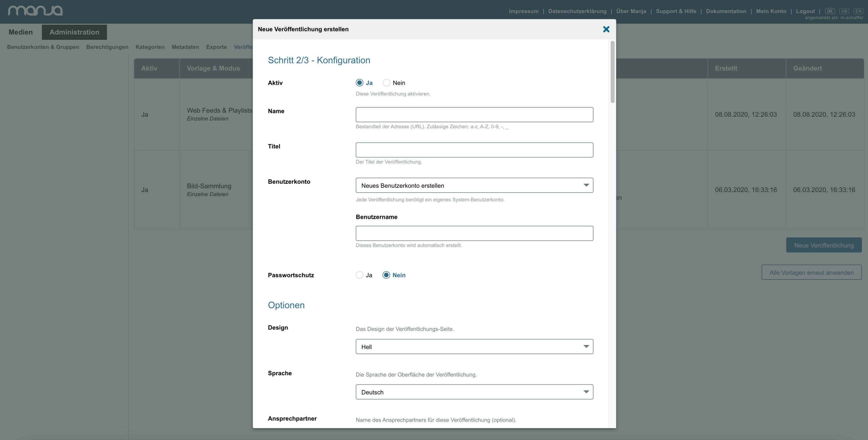Open the Datenschutzerklärung link
Viewport: 868px width, 440px height.
pyautogui.click(x=577, y=11)
